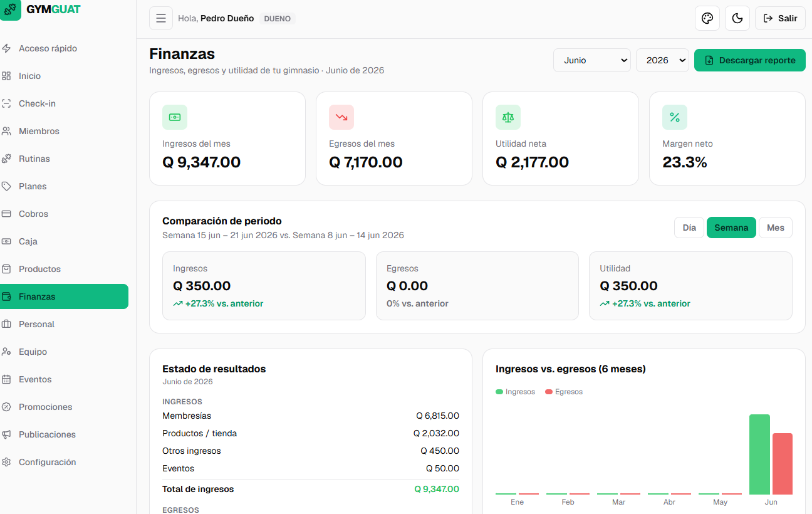Click the Membresías income row

311,416
